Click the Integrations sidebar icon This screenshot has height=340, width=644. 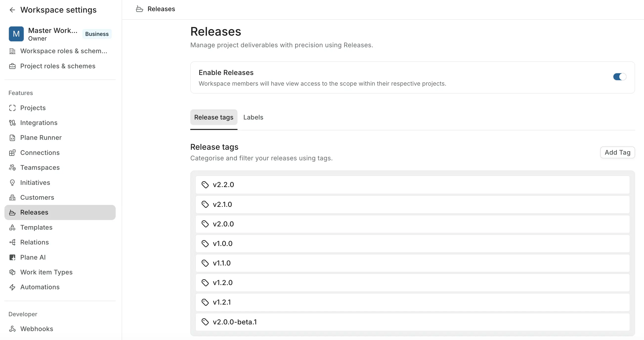tap(12, 123)
